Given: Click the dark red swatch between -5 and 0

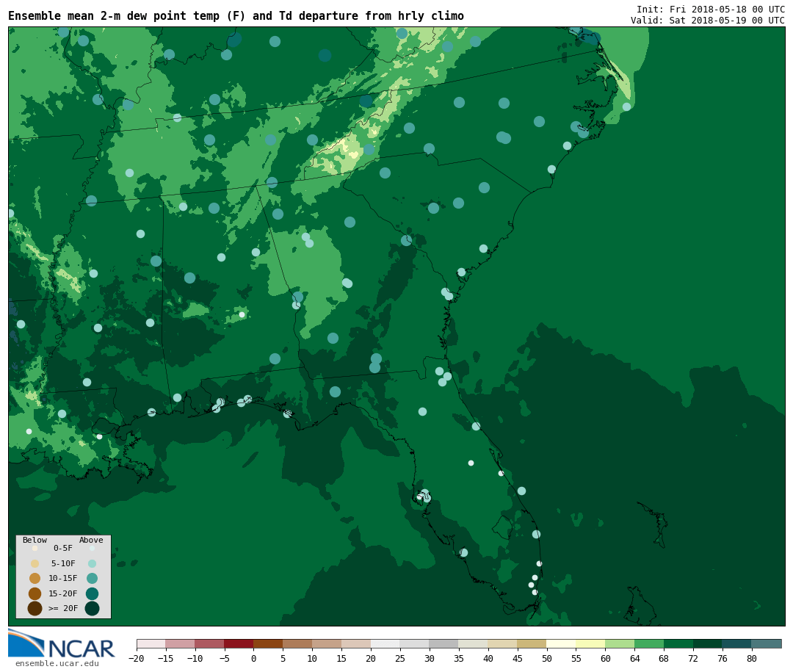Looking at the screenshot, I should coord(239,643).
